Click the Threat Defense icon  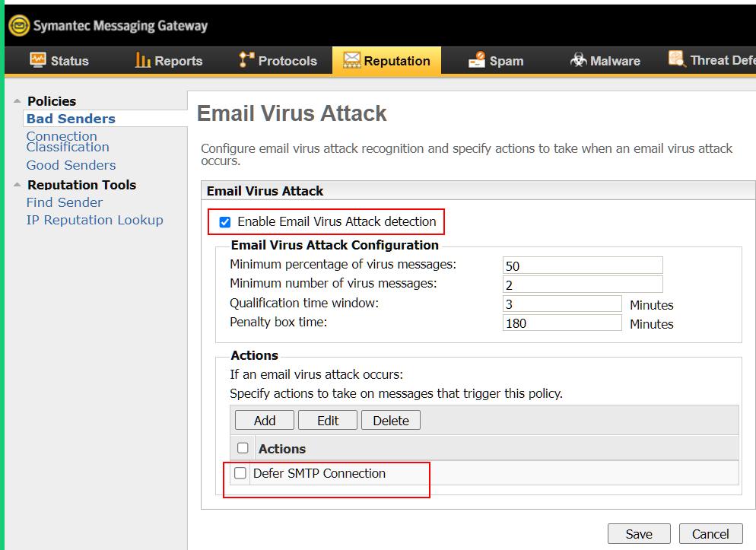click(x=677, y=59)
